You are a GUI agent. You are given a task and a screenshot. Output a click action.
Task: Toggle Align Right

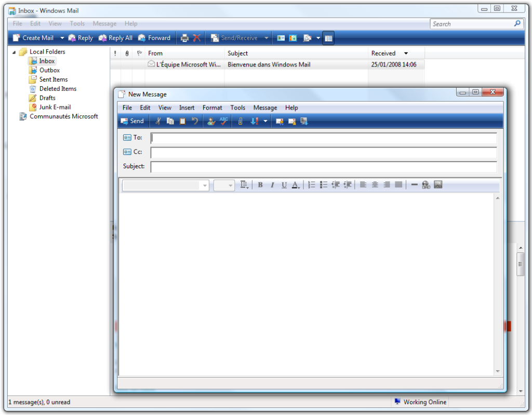tap(387, 184)
